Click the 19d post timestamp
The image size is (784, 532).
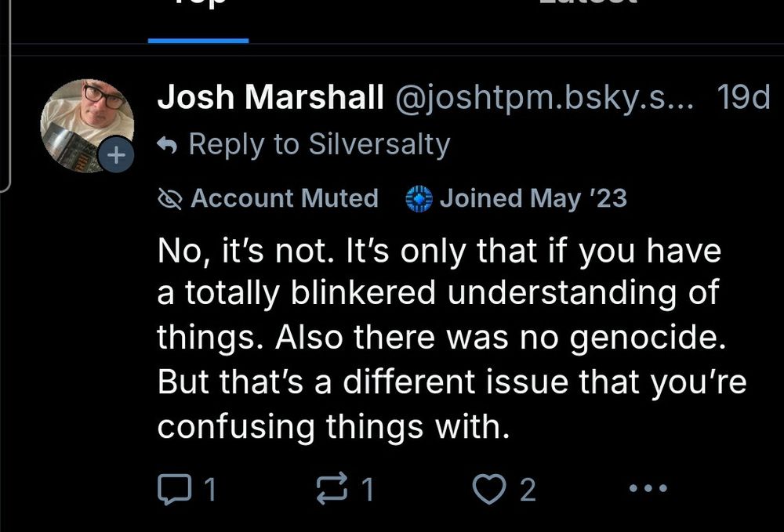click(x=743, y=97)
